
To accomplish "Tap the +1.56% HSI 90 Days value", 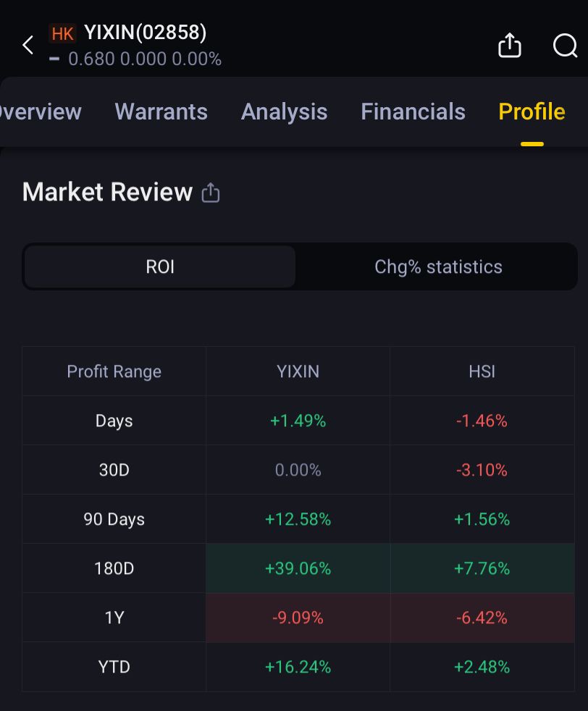I will point(482,519).
